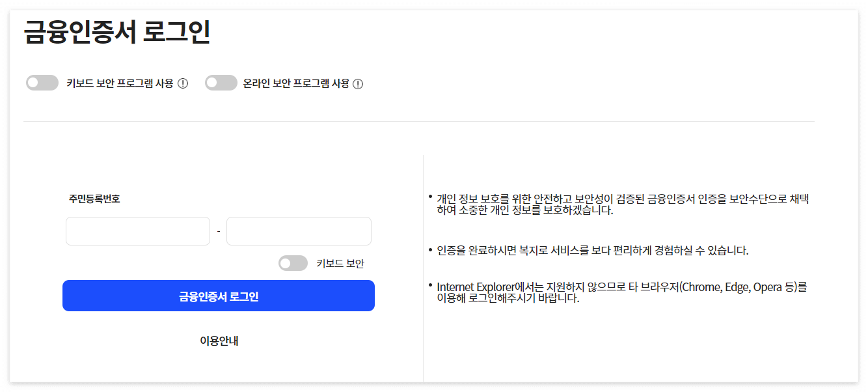This screenshot has width=868, height=392.
Task: Switch on online security program
Action: coord(221,83)
